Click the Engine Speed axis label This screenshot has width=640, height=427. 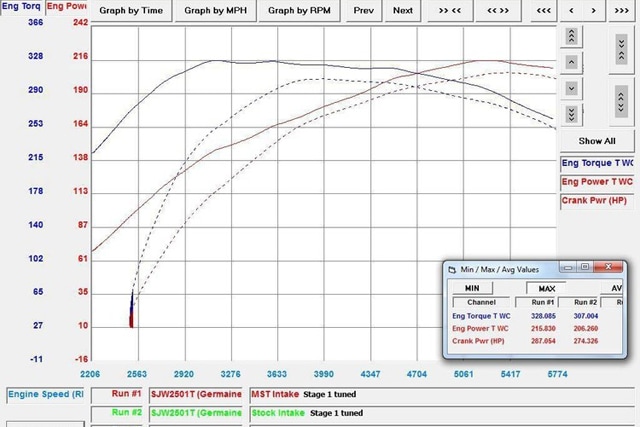(45, 394)
